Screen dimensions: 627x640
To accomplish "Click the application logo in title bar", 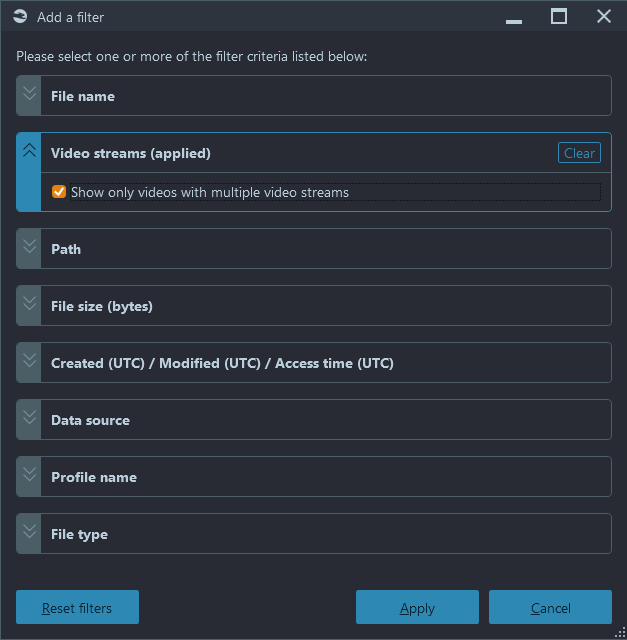I will [x=20, y=17].
